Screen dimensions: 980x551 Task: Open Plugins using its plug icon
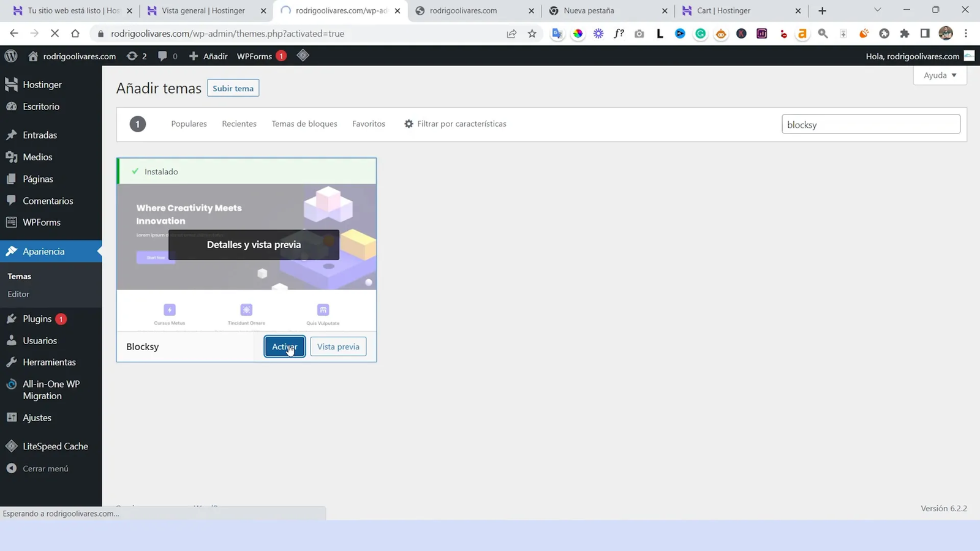coord(12,318)
